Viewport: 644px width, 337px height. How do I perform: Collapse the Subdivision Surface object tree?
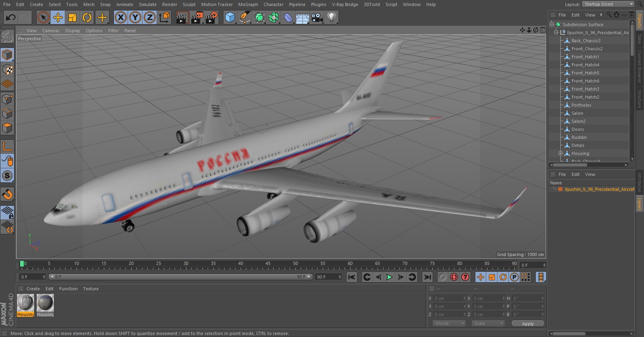(552, 24)
